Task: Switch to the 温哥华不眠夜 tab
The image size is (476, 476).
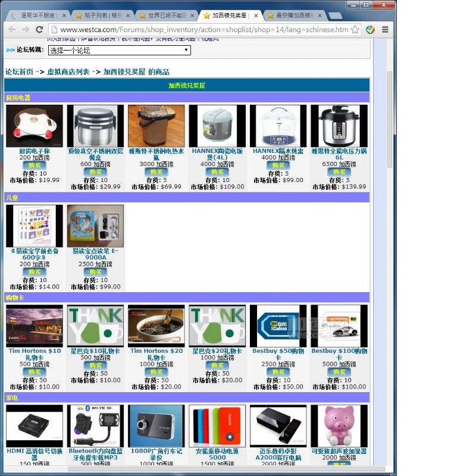Action: [37, 15]
